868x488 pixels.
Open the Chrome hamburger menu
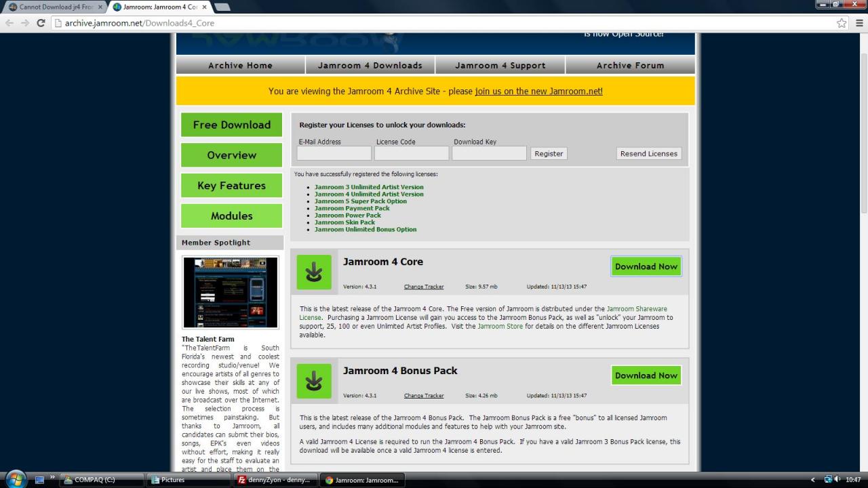(859, 23)
